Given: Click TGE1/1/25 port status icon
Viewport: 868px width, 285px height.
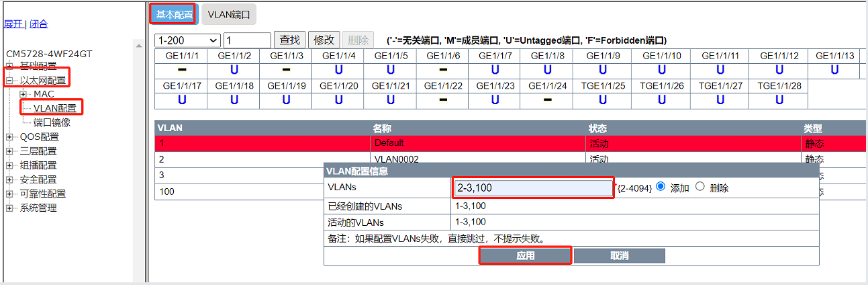Looking at the screenshot, I should tap(603, 99).
